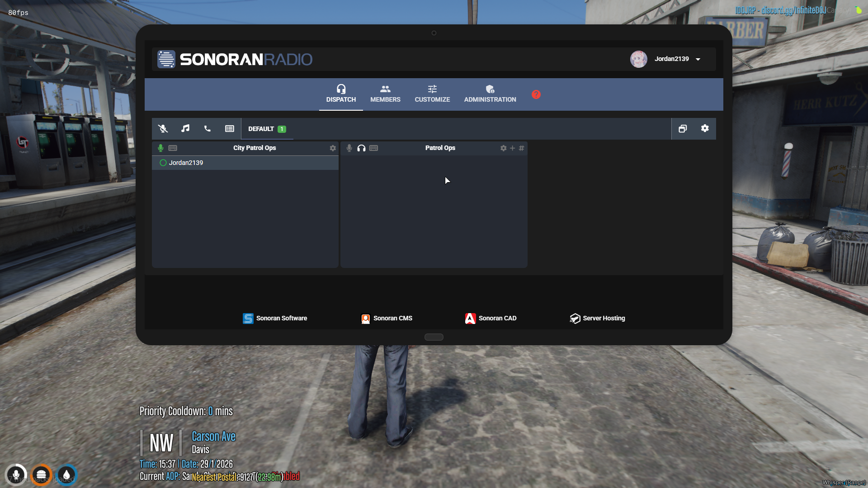Expand the Jordan2139 account dropdown arrow
Image resolution: width=868 pixels, height=488 pixels.
point(698,59)
